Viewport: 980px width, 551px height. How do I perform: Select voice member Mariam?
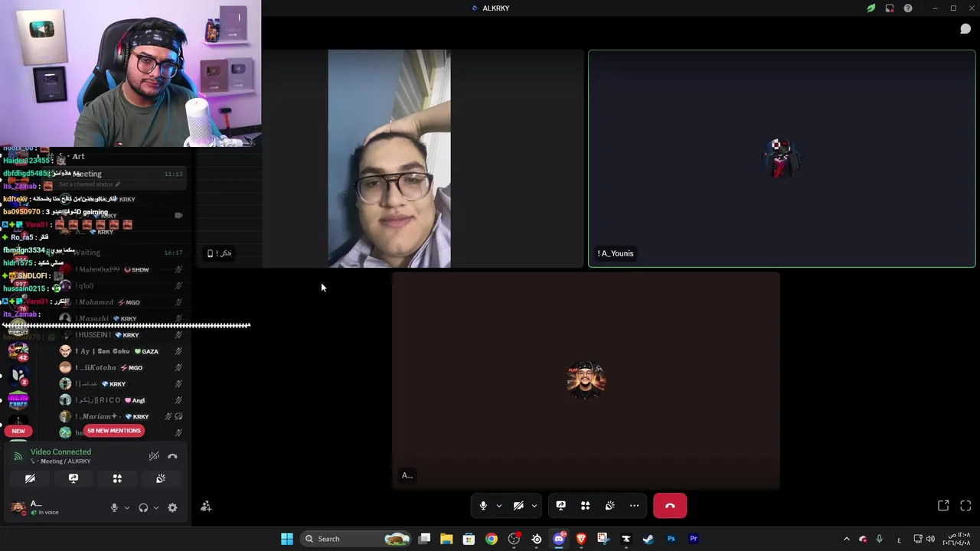121,416
